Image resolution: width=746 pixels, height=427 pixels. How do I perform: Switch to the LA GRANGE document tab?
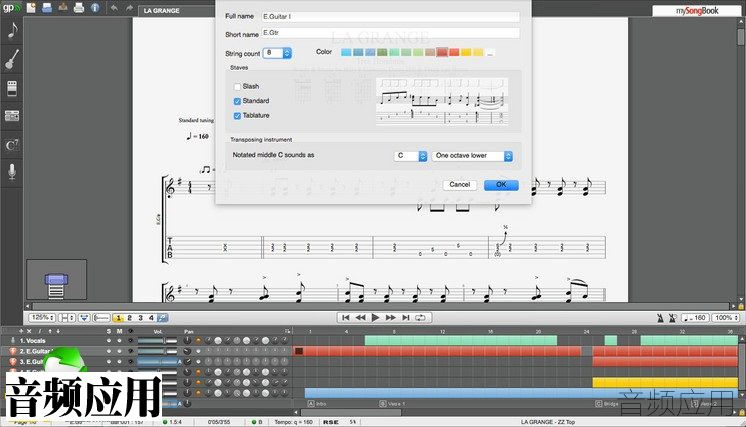coord(162,10)
